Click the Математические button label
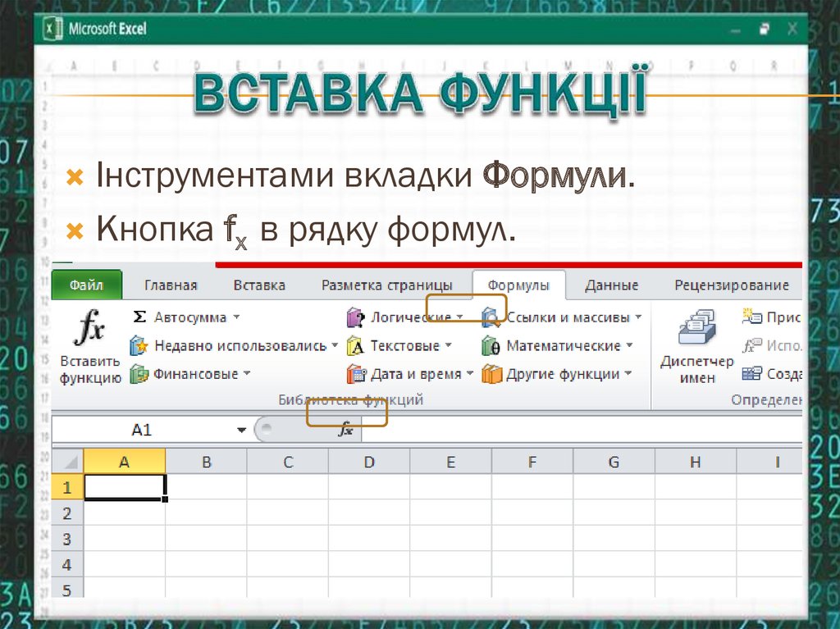Image resolution: width=840 pixels, height=629 pixels. (x=563, y=345)
